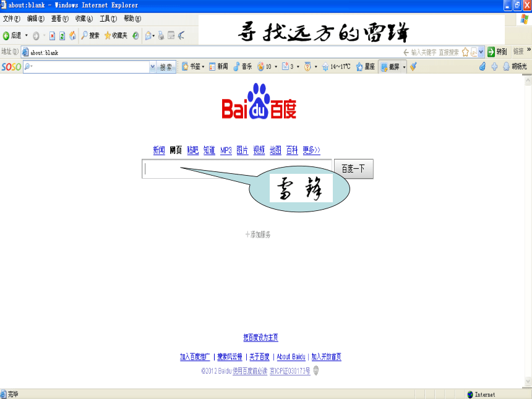532x399 pixels.
Task: Click the vertical scrollbar down arrow
Action: click(528, 382)
